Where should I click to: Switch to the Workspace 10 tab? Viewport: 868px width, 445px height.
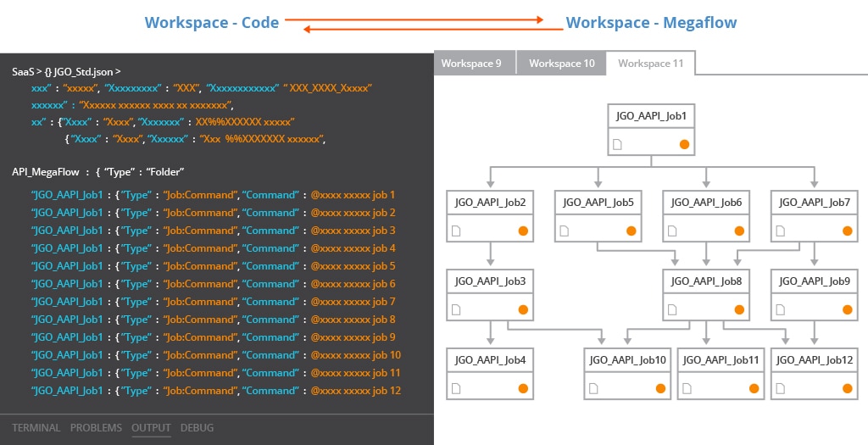[562, 64]
